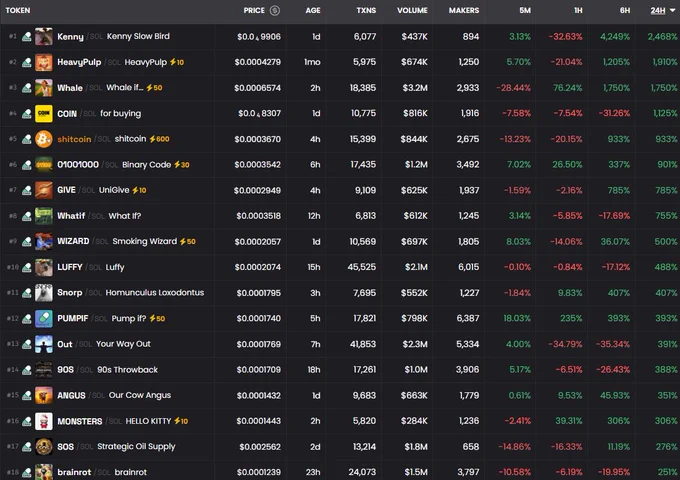Click the lightning boost 600 badge on shitcoin
This screenshot has width=680, height=480.
click(159, 139)
